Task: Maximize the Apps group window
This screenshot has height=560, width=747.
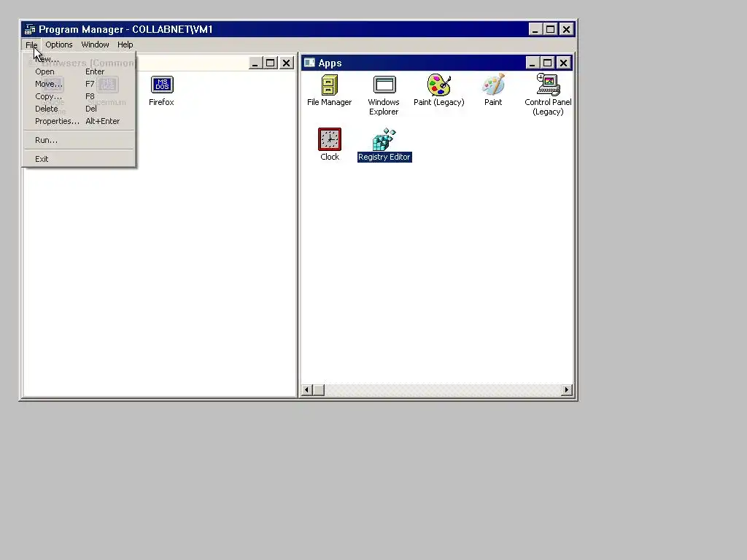Action: click(x=547, y=63)
